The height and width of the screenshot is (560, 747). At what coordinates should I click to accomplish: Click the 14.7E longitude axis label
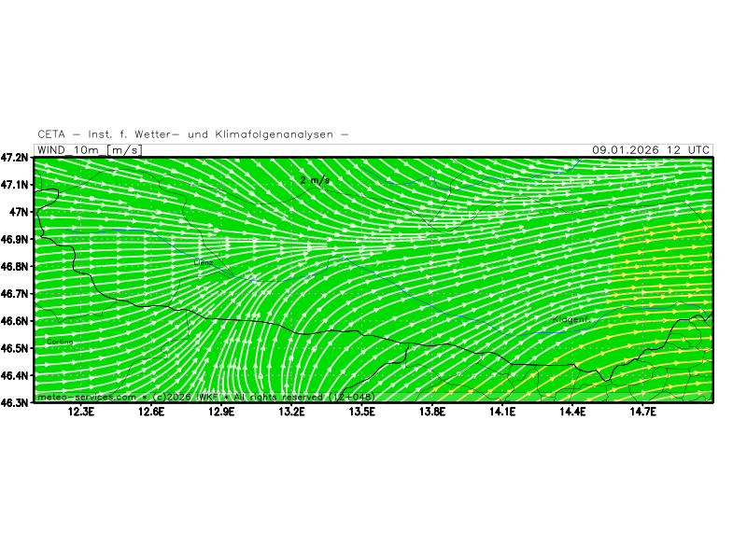[641, 412]
